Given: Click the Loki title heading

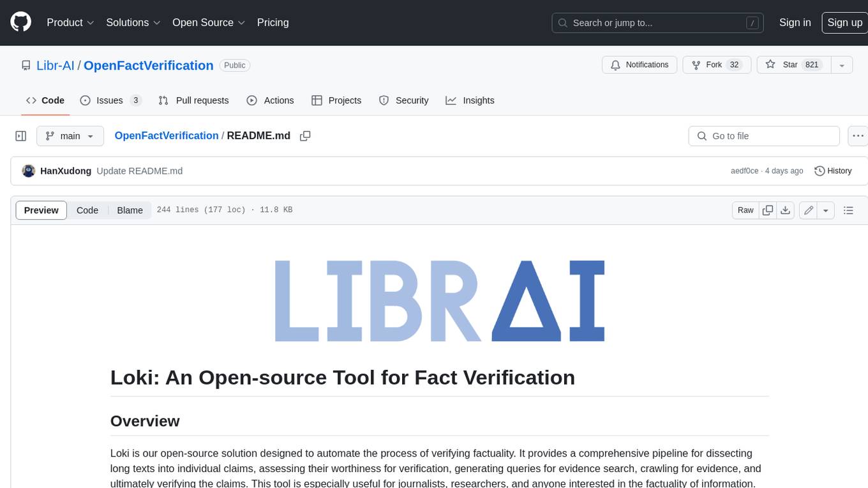Looking at the screenshot, I should [x=343, y=377].
